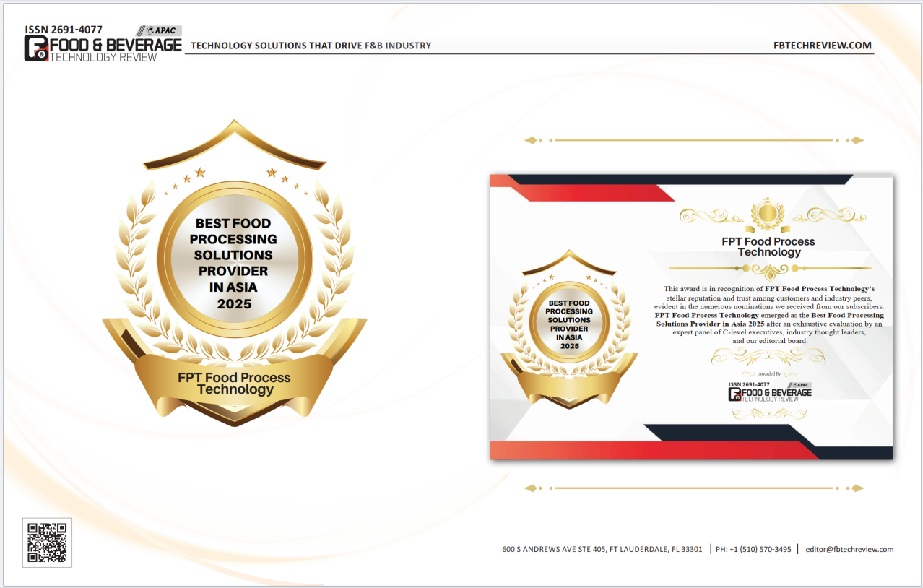The width and height of the screenshot is (923, 588).
Task: Select the award recognition paragraph on the certificate
Action: point(768,314)
